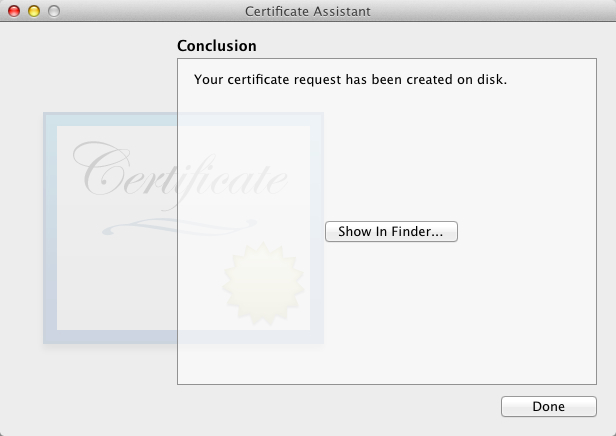
Task: Click blank panel area right of Show In Finder
Action: click(x=530, y=231)
